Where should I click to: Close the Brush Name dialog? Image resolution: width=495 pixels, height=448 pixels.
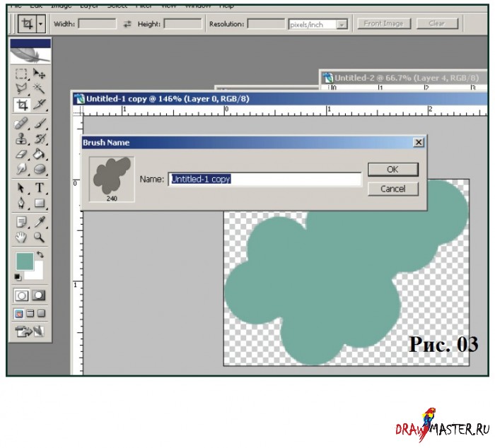point(419,143)
